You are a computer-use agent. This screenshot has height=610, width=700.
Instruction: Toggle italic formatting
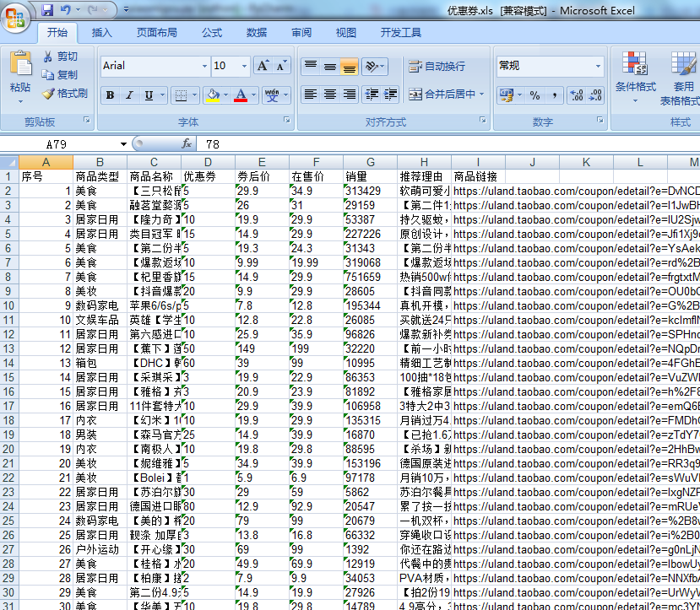coord(129,95)
